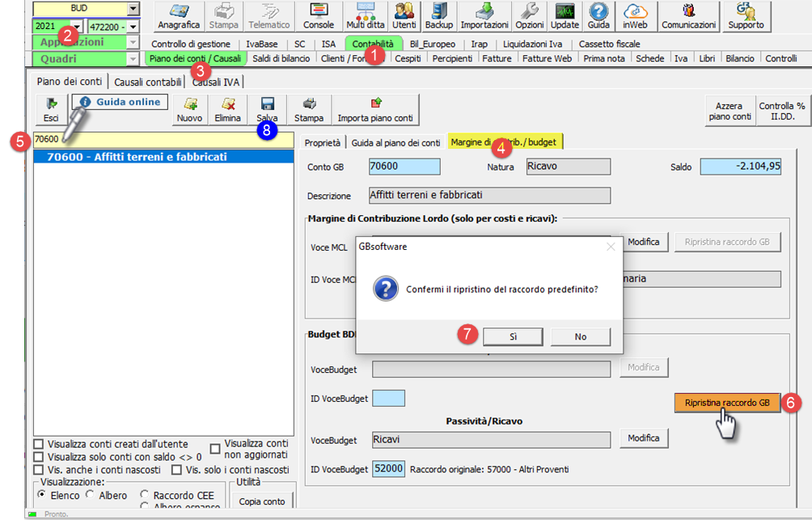The image size is (812, 520).
Task: Click the Importa piano conti icon
Action: pyautogui.click(x=374, y=109)
